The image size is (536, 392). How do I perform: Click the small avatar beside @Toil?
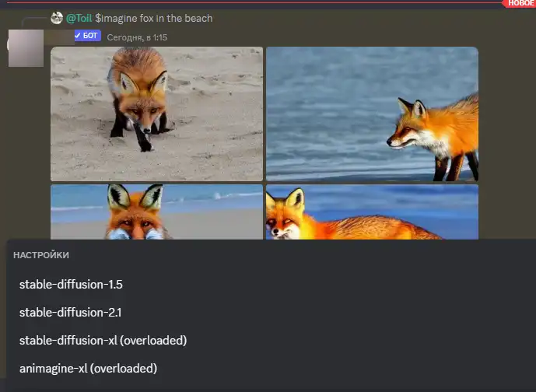pos(57,18)
